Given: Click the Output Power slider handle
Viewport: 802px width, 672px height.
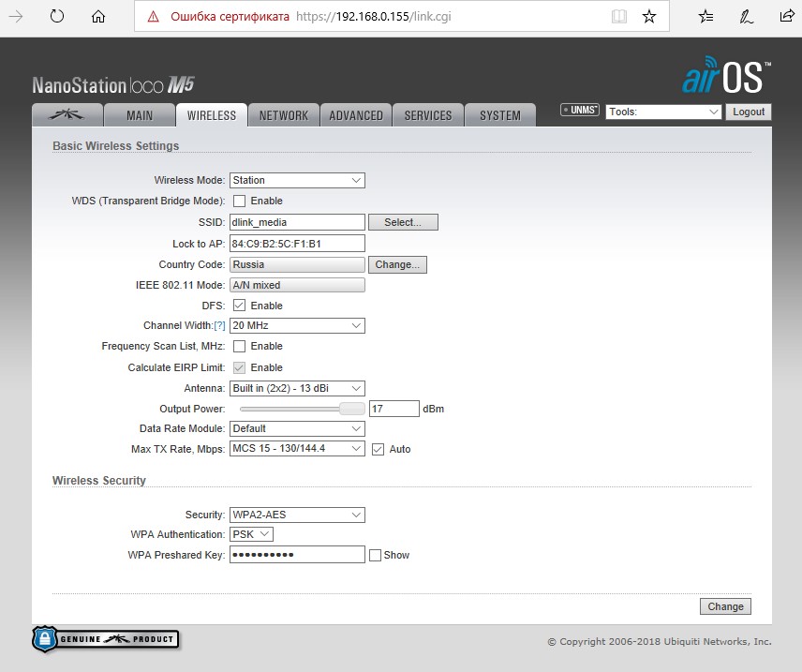Looking at the screenshot, I should tap(352, 409).
